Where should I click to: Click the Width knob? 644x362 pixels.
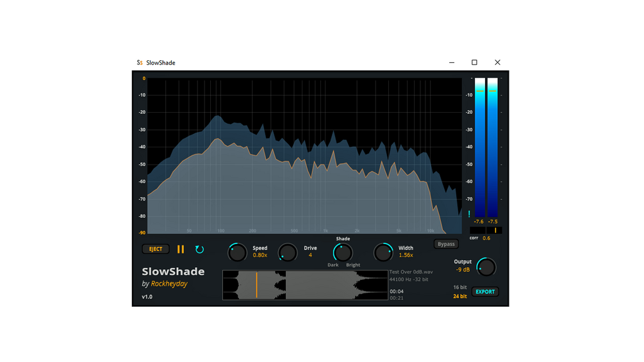point(383,252)
